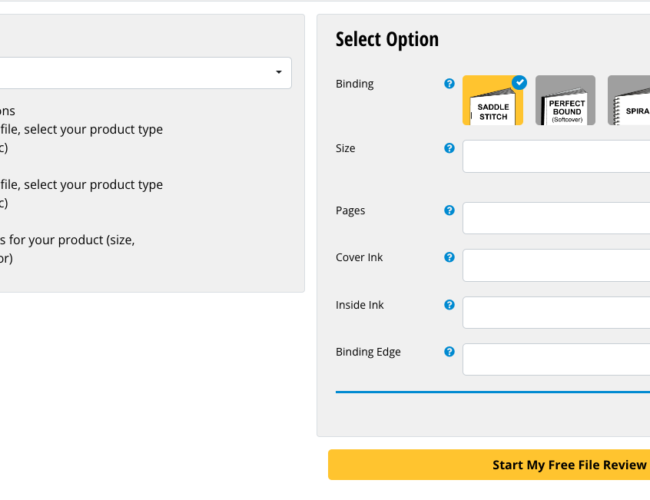650x500 pixels.
Task: Open the Inside Ink selection field
Action: [556, 312]
